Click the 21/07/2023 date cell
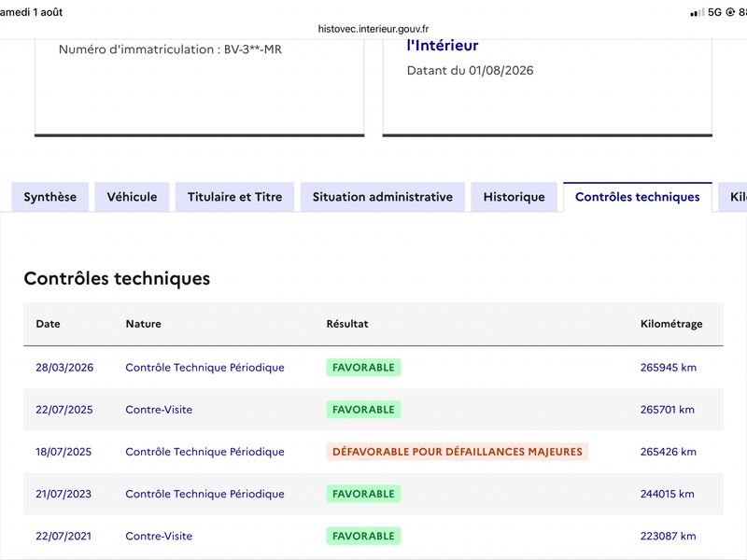 coord(63,494)
